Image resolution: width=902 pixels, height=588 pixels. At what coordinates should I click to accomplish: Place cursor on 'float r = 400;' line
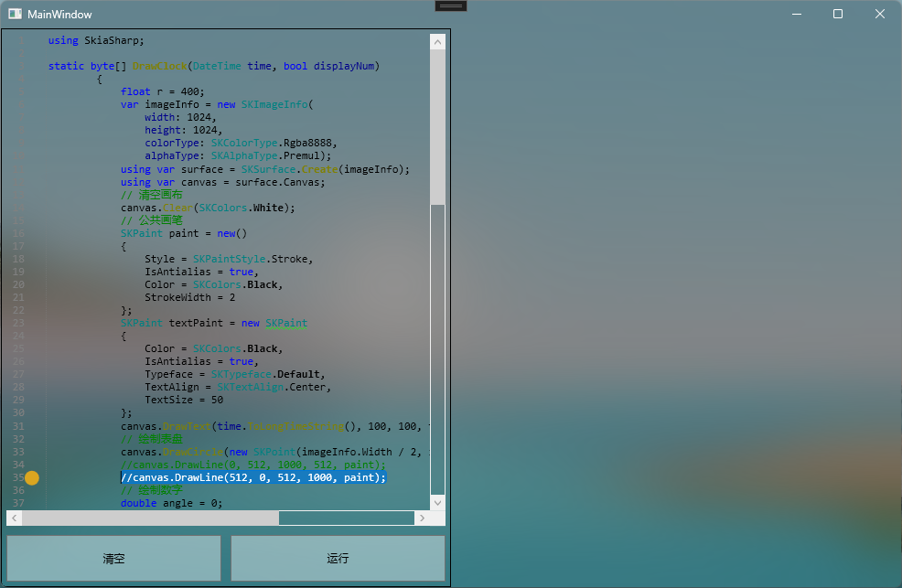tap(163, 91)
